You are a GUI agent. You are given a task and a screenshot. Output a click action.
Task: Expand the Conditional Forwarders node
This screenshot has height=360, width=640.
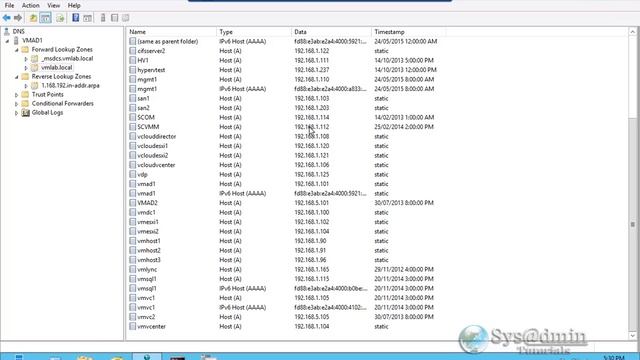tap(17, 104)
